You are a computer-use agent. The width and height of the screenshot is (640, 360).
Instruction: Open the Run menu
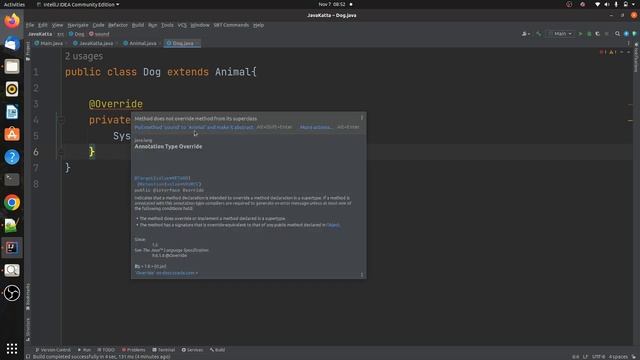coord(152,25)
